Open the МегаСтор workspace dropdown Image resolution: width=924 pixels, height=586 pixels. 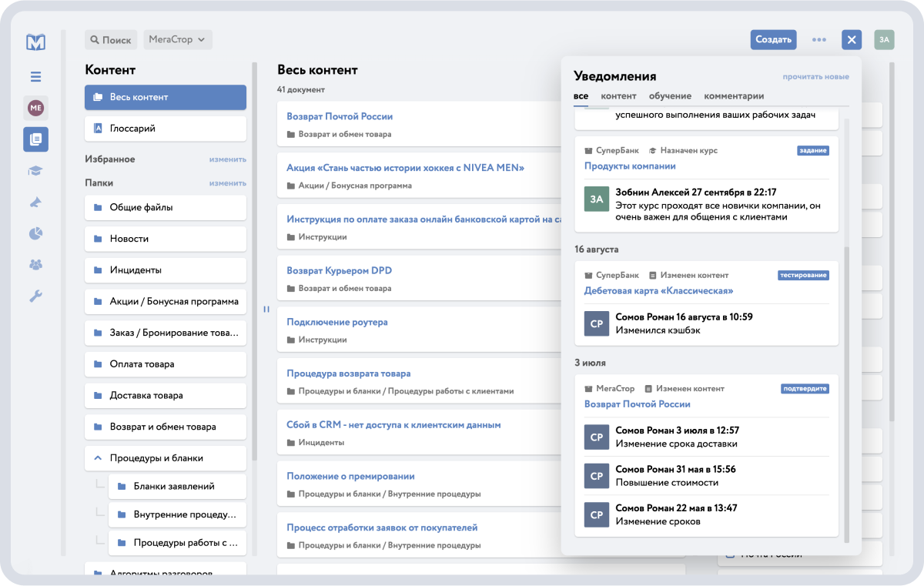[178, 40]
